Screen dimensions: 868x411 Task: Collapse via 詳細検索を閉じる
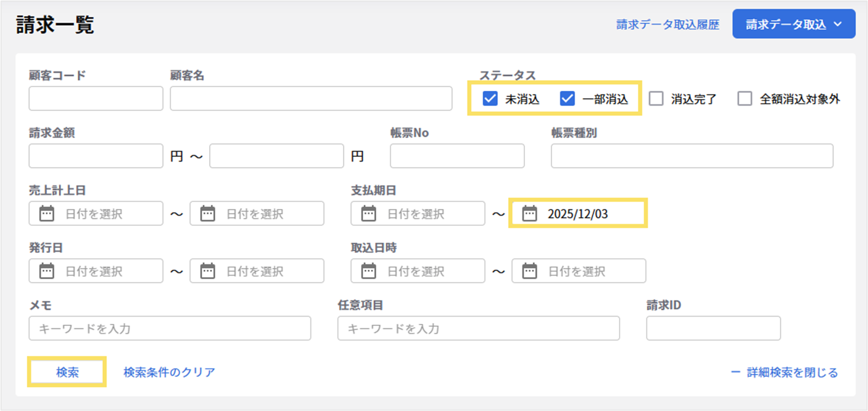(x=784, y=372)
